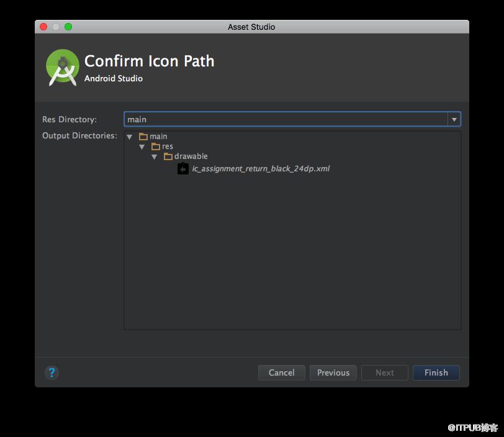
Task: Collapse the main tree node
Action: coord(130,137)
